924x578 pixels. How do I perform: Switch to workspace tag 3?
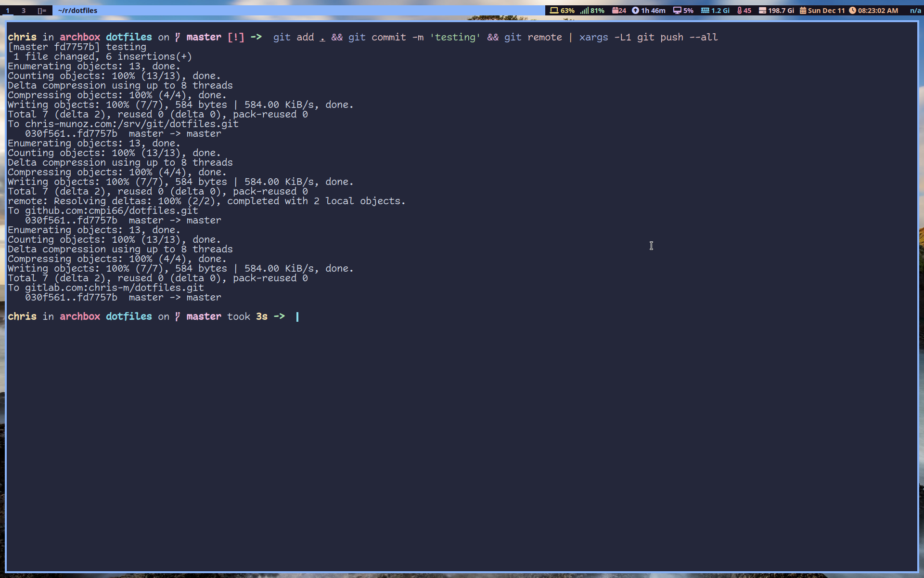click(24, 11)
